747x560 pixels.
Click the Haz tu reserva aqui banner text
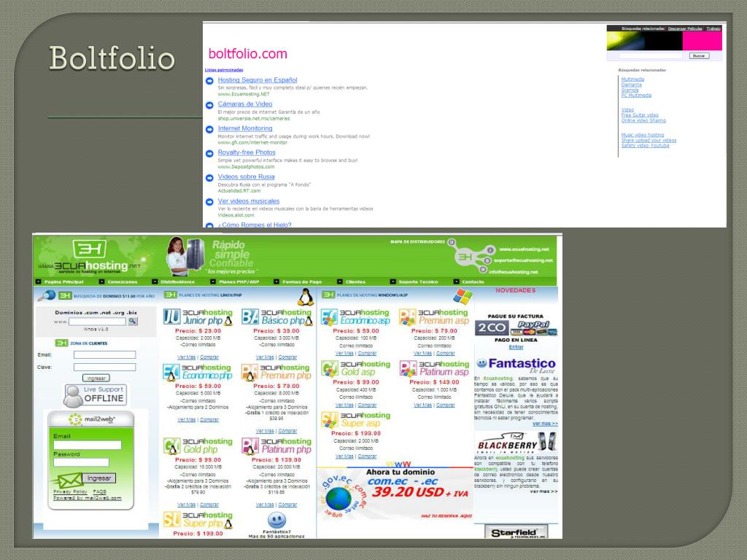[x=446, y=516]
